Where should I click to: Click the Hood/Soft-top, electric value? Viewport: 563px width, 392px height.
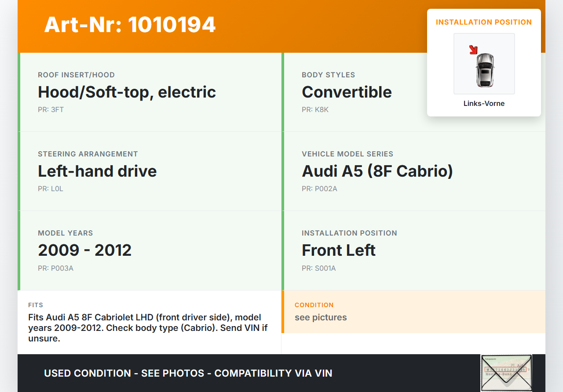[127, 92]
